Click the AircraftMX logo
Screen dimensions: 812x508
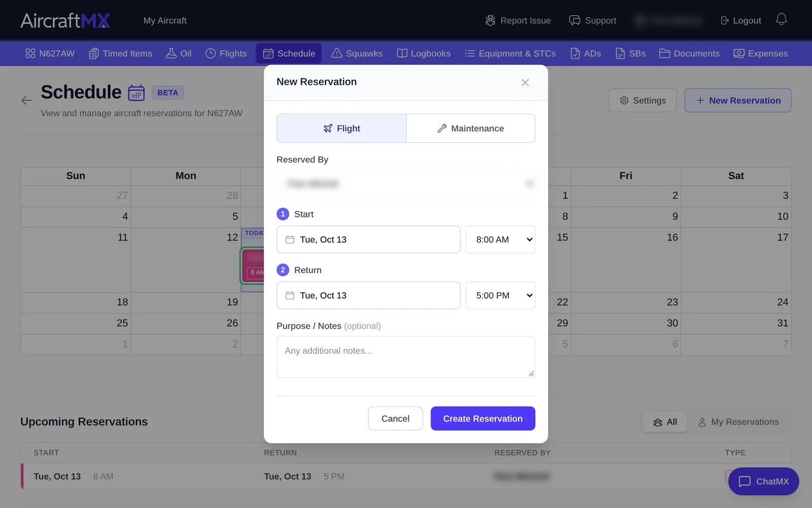65,20
